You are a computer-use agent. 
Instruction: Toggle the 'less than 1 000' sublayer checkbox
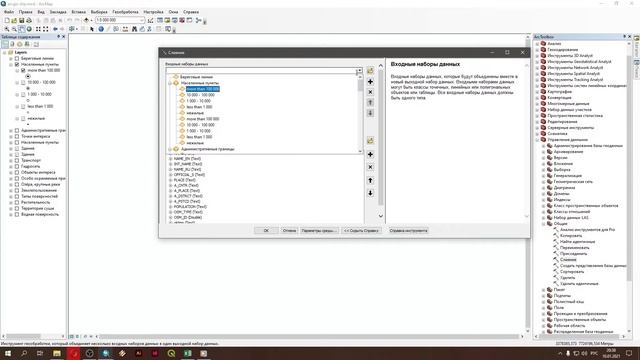click(x=23, y=107)
